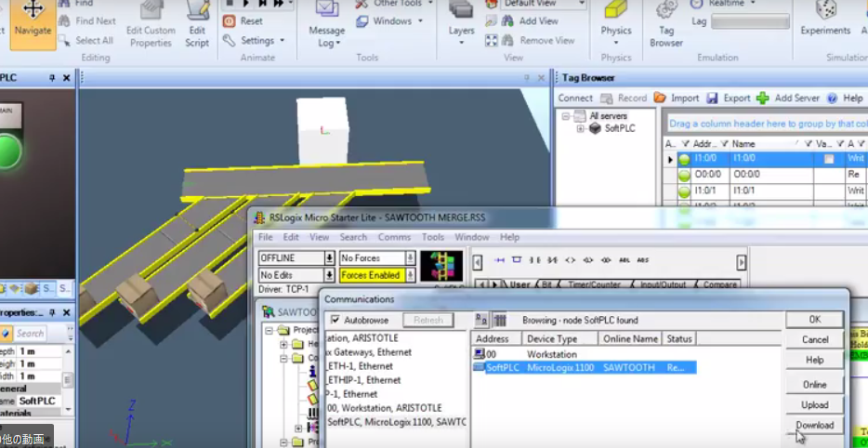Viewport: 868px width, 448px height.
Task: Open the RSLogix View menu
Action: click(x=320, y=237)
